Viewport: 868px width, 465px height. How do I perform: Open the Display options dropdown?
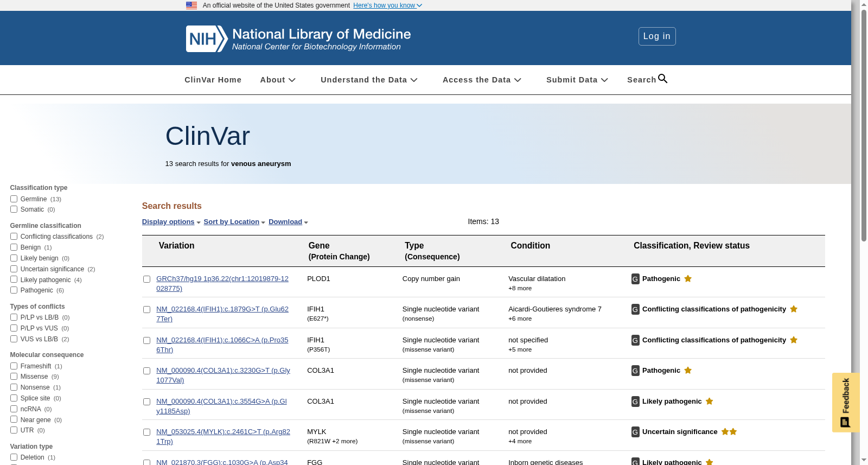click(171, 222)
